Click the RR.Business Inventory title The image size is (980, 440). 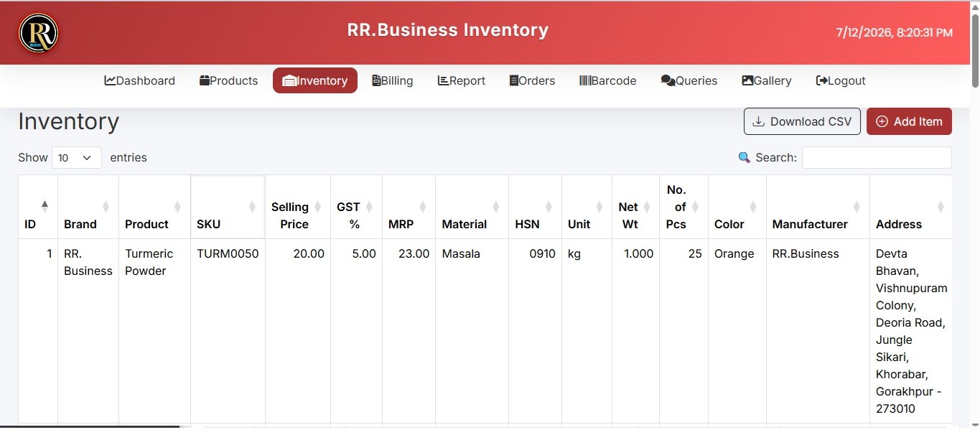tap(448, 30)
